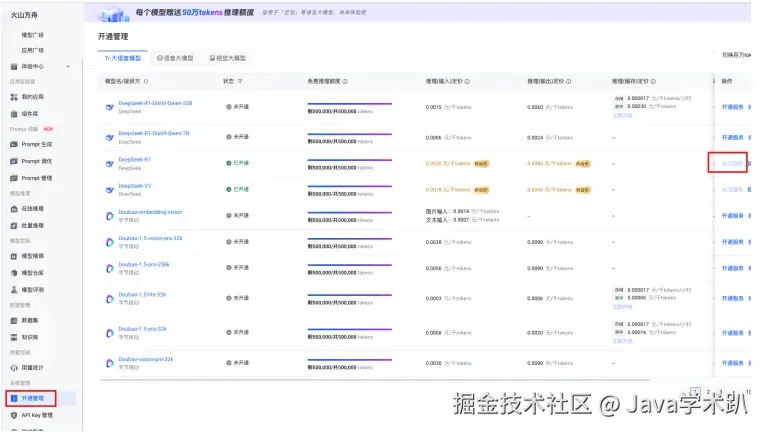This screenshot has width=763, height=432.
Task: Click 开通服务 for DeepSeek-R1-Distill-Qwen-7B
Action: pyautogui.click(x=732, y=138)
